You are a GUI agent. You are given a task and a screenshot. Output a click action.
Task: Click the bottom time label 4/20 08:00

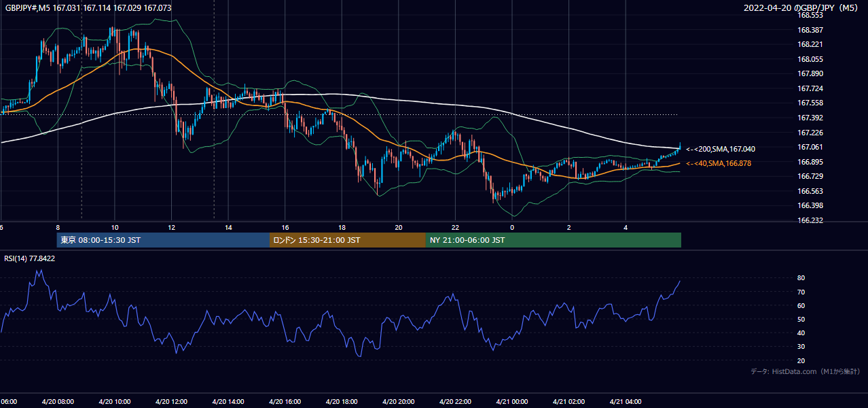[x=58, y=401]
